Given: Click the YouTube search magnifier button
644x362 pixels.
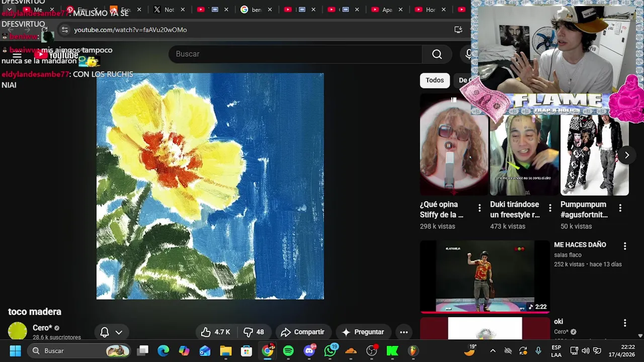Looking at the screenshot, I should coord(437,54).
